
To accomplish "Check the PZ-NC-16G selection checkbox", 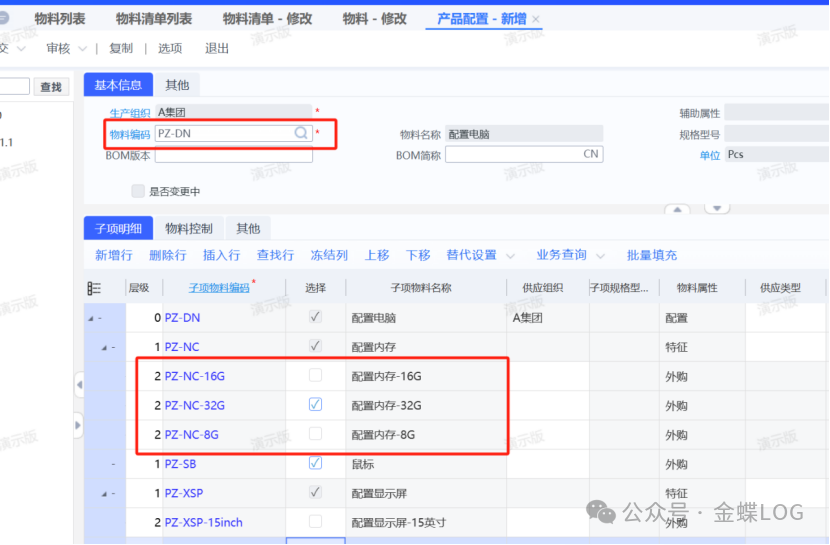I will pos(315,376).
